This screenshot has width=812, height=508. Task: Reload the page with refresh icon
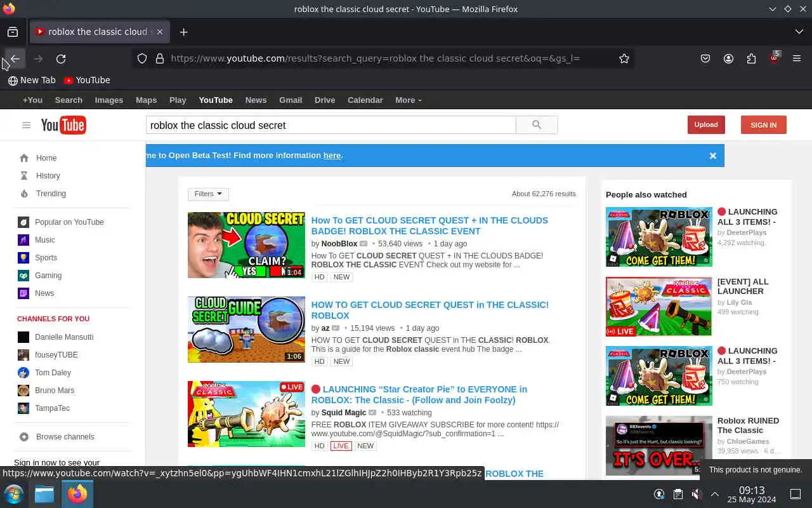click(61, 58)
